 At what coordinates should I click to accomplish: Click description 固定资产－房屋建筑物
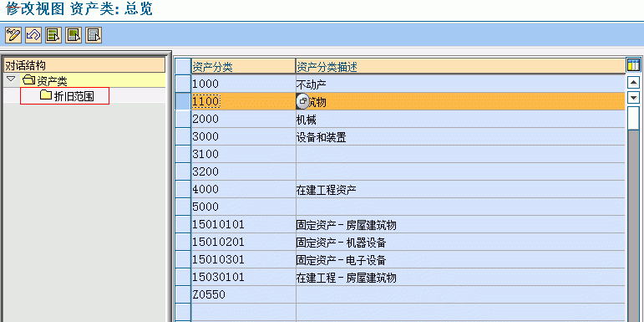[x=460, y=224]
